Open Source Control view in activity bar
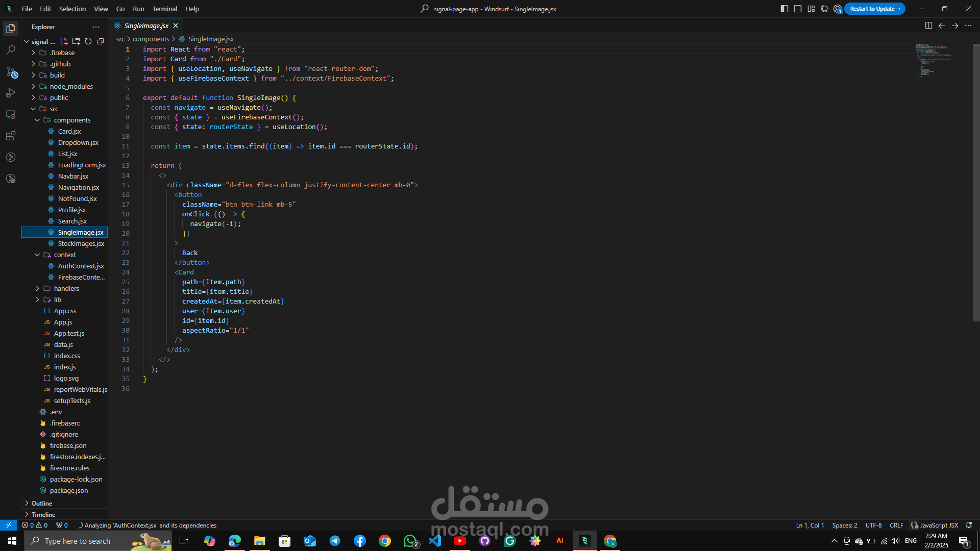Image resolution: width=980 pixels, height=551 pixels. [x=11, y=72]
